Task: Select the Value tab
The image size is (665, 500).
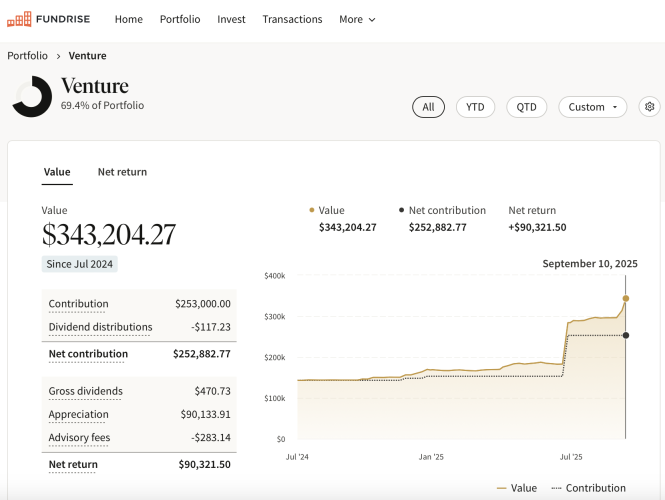Action: pyautogui.click(x=57, y=172)
